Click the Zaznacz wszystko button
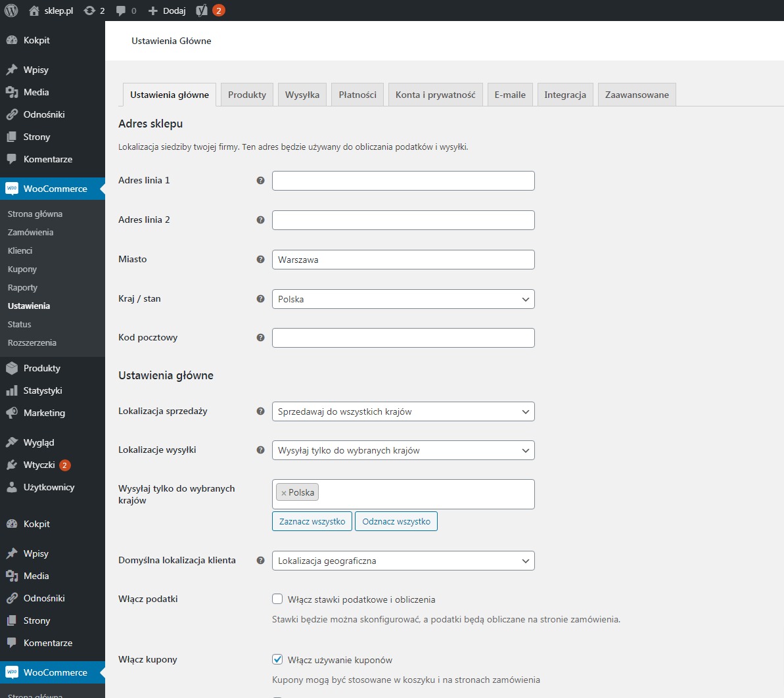Viewport: 784px width, 698px height. [312, 521]
